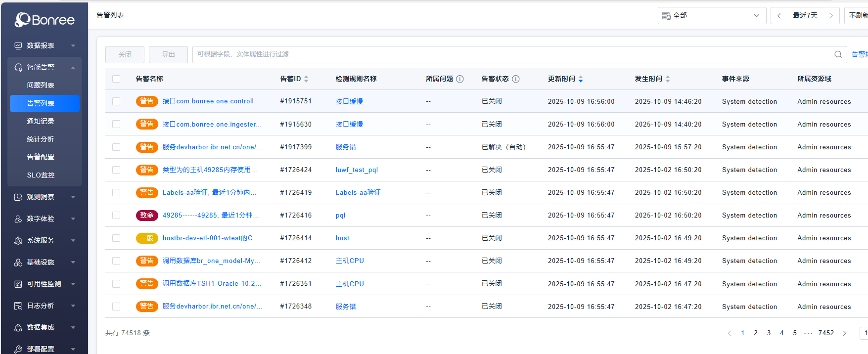The height and width of the screenshot is (354, 868).
Task: Click the Bonree logo
Action: pos(45,20)
